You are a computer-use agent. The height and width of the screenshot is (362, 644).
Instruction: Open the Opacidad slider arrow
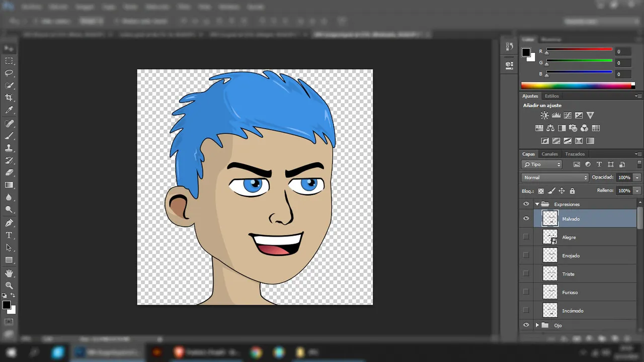coord(637,177)
